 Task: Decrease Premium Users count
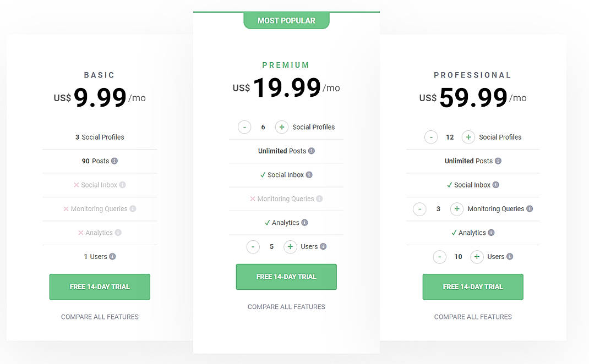pos(253,247)
